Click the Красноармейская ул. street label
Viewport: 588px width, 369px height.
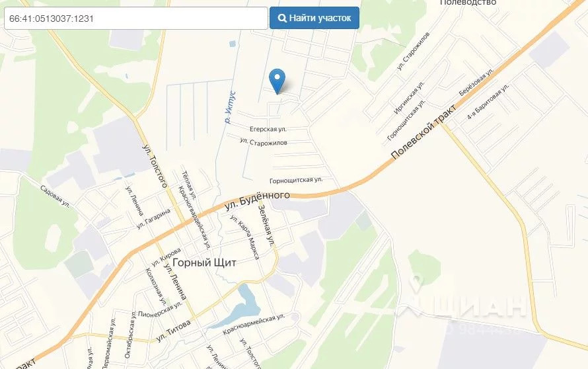point(254,324)
